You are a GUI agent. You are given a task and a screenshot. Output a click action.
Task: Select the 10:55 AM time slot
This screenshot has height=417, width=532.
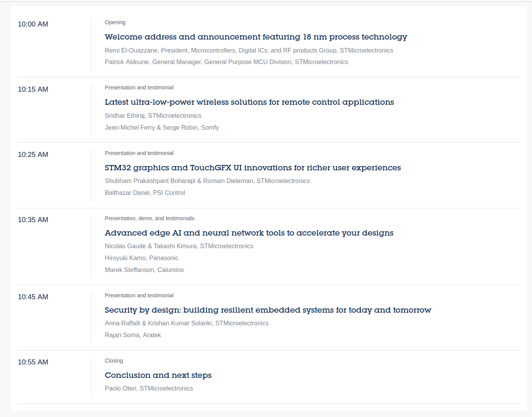pos(33,362)
